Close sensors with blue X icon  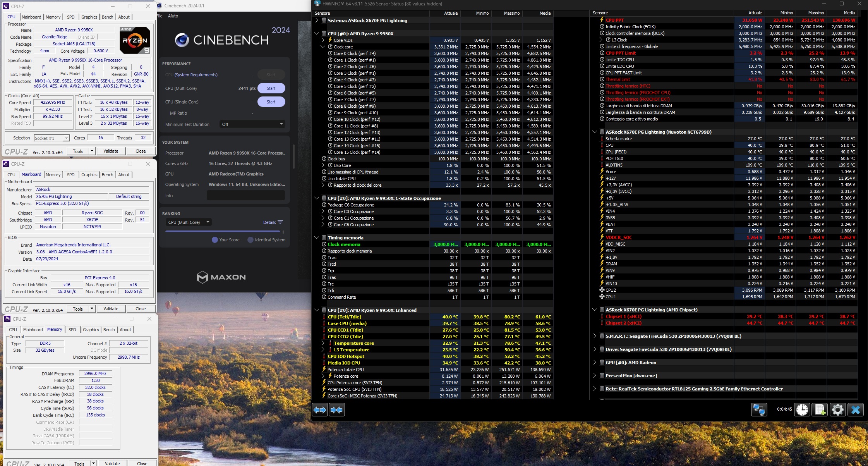[856, 409]
